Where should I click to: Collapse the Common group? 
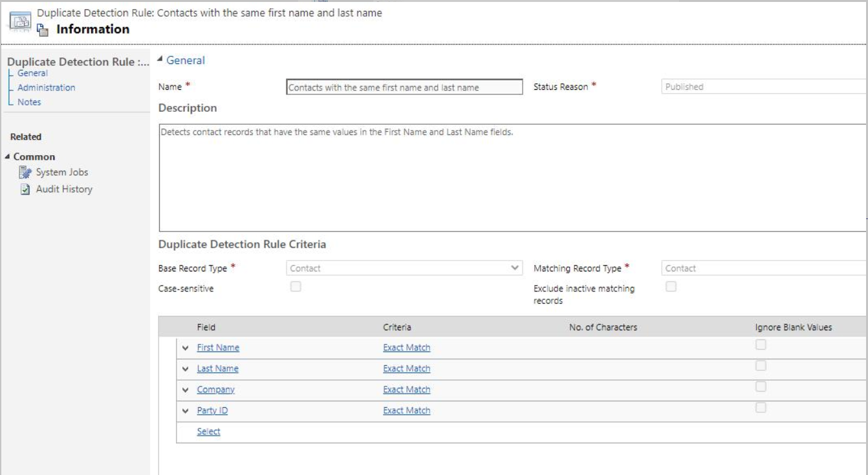click(x=8, y=157)
